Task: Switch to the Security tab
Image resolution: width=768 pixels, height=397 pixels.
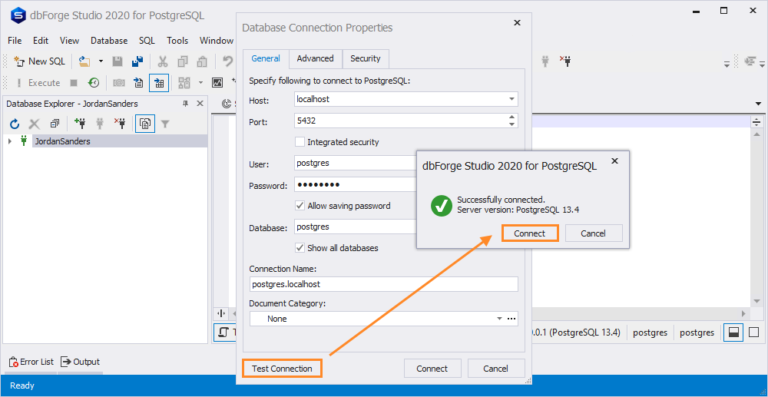Action: click(365, 59)
